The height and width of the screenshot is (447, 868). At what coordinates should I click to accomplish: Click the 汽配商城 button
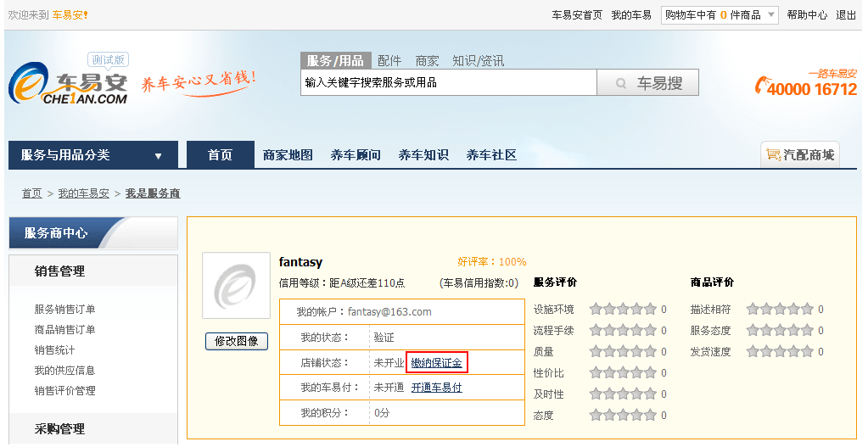point(800,154)
